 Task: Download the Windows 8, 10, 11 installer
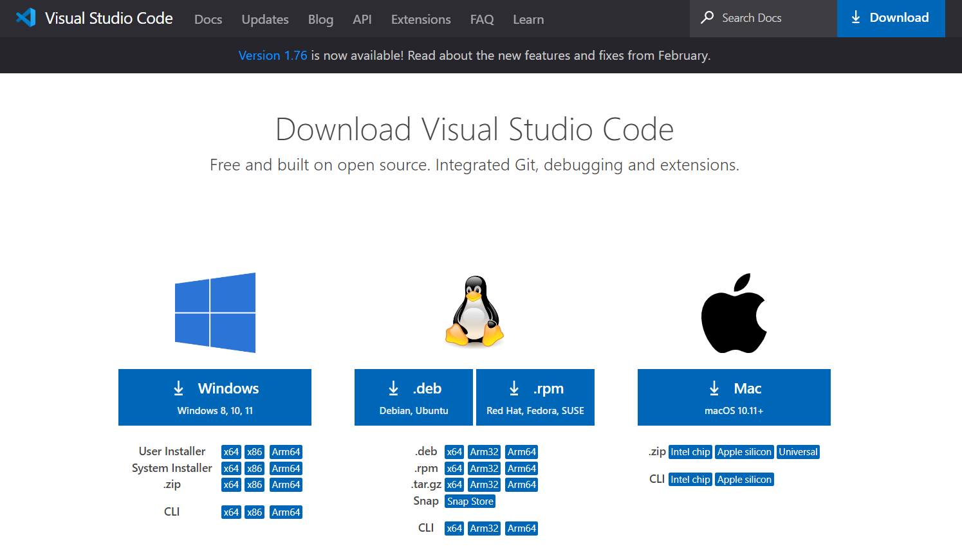[215, 397]
